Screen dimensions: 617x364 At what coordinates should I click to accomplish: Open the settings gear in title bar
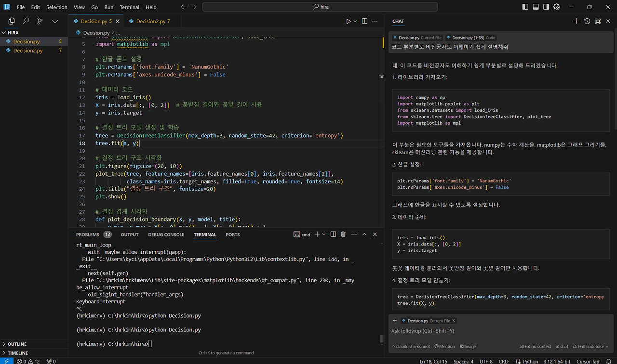click(x=557, y=7)
